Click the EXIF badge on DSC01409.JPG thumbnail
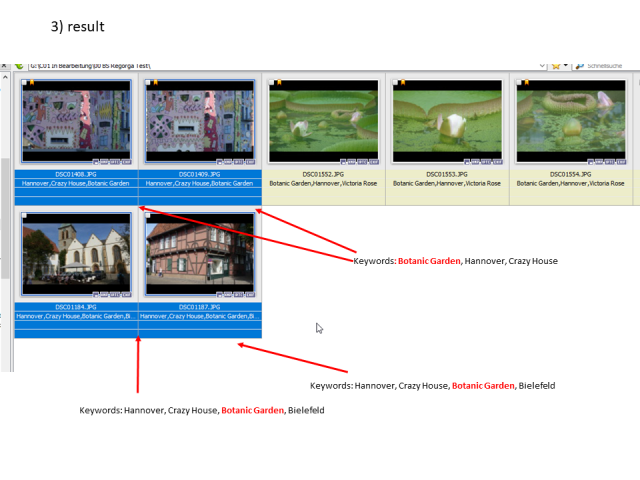This screenshot has height=480, width=640. click(x=250, y=162)
